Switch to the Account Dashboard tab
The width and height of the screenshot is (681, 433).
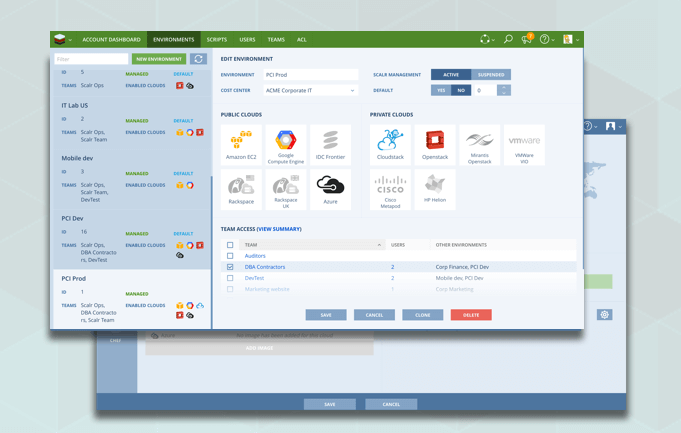111,40
